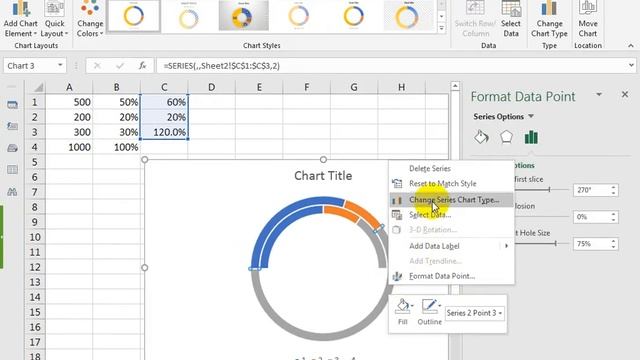Click the 0% explosion value field

[x=591, y=217]
